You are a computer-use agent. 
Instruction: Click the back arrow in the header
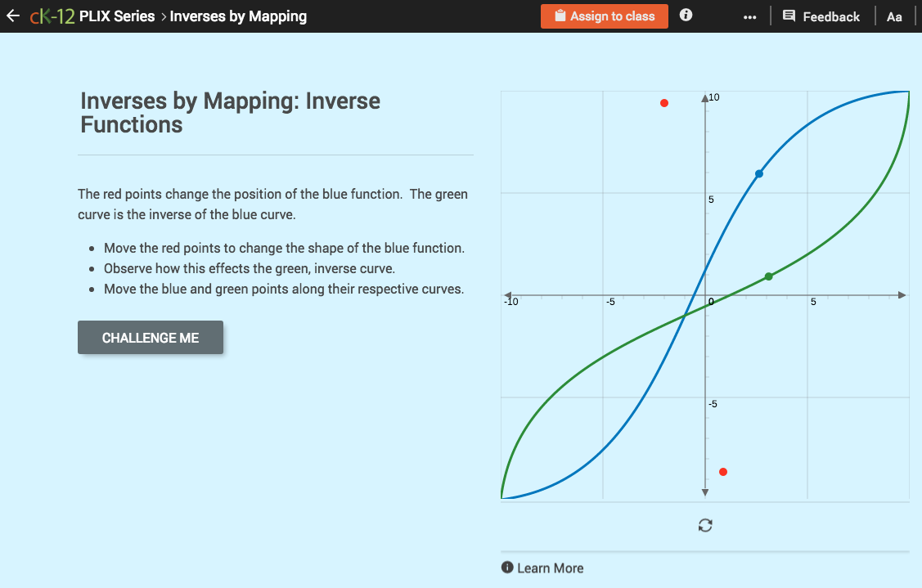(12, 15)
